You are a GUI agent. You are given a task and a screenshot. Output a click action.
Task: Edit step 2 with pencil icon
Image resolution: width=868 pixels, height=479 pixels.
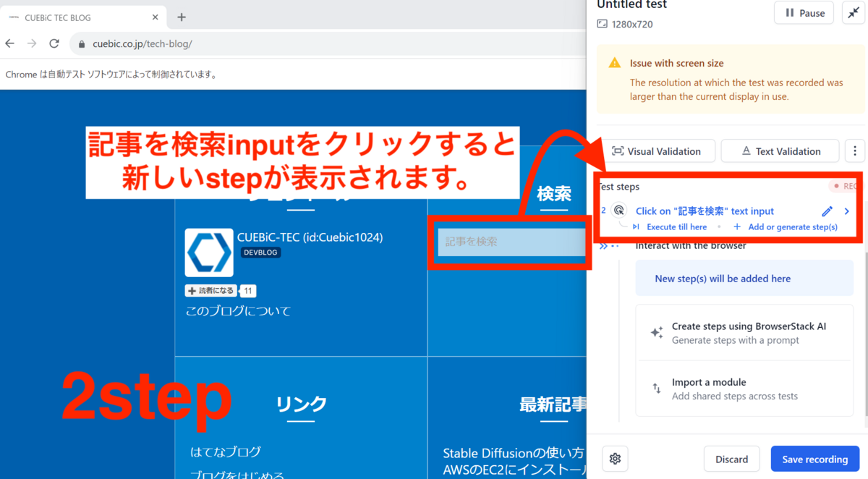827,211
